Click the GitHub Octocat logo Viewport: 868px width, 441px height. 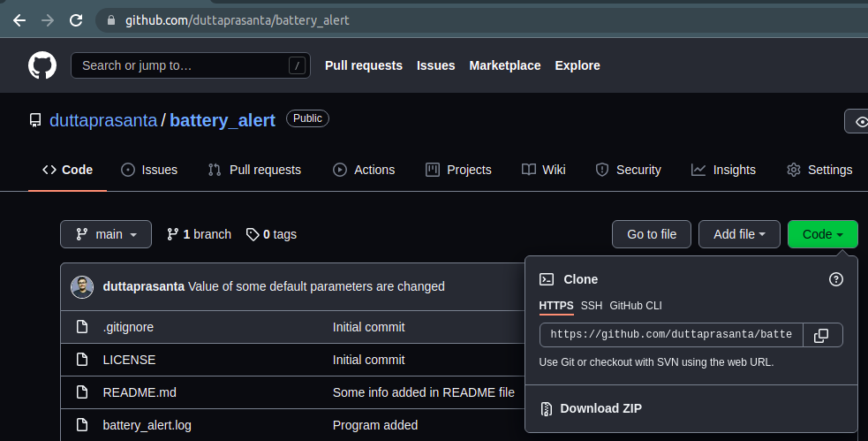pos(42,65)
